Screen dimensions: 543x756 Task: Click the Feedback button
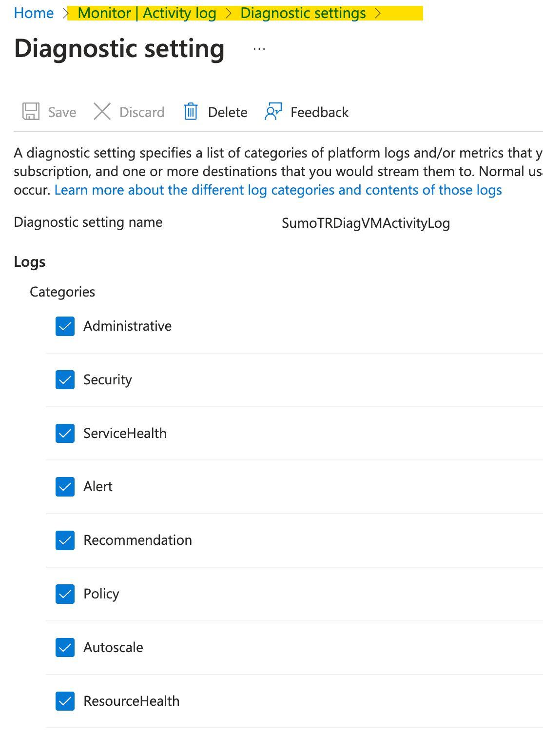319,112
